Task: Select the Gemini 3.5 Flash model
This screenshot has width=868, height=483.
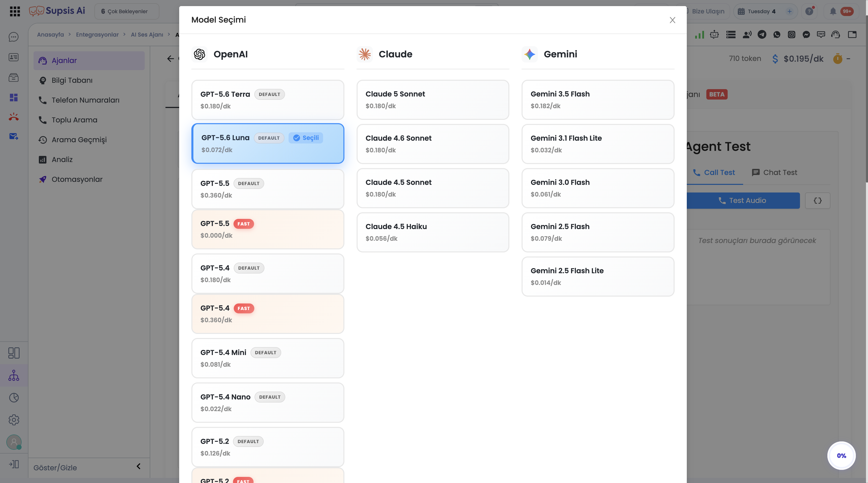Action: 598,100
